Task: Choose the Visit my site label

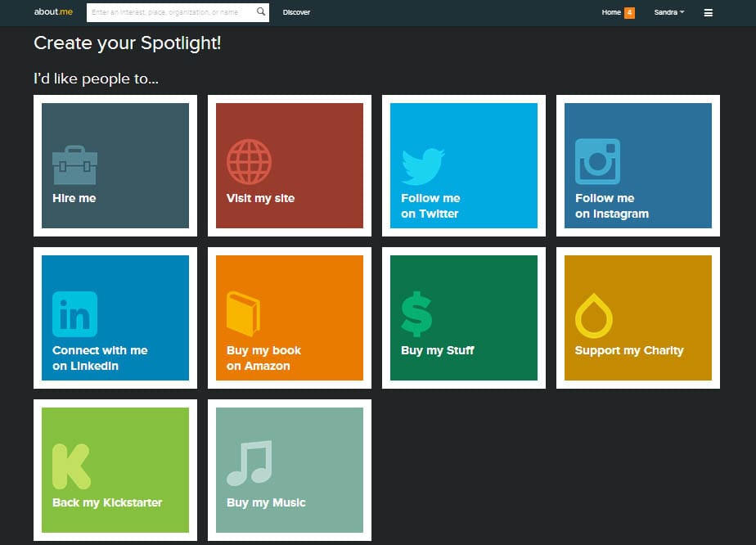Action: point(260,198)
